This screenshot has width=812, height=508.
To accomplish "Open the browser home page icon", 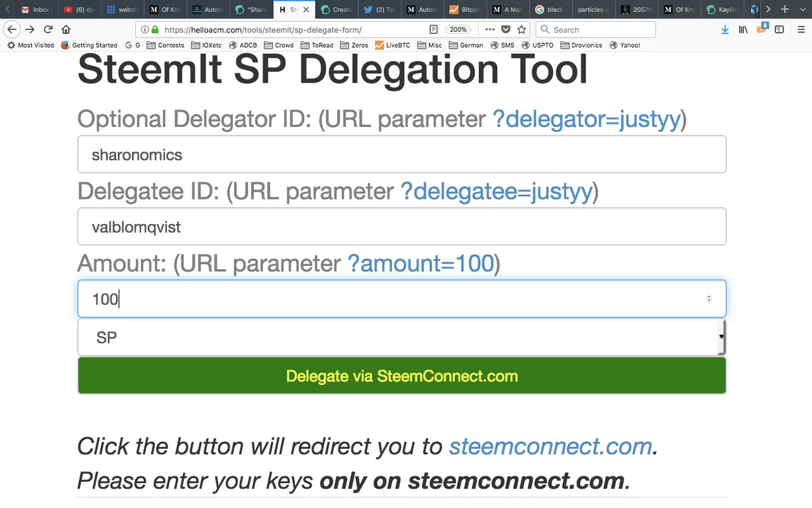I will click(x=66, y=29).
